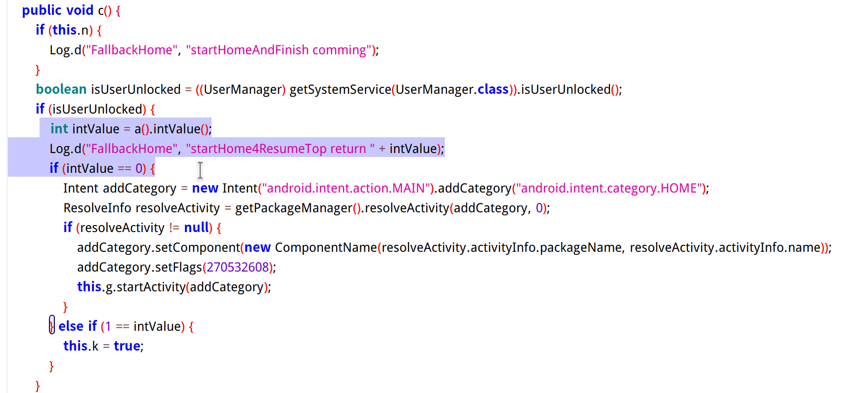Click the "startHomeAndFinish comming" string literal

tap(279, 50)
